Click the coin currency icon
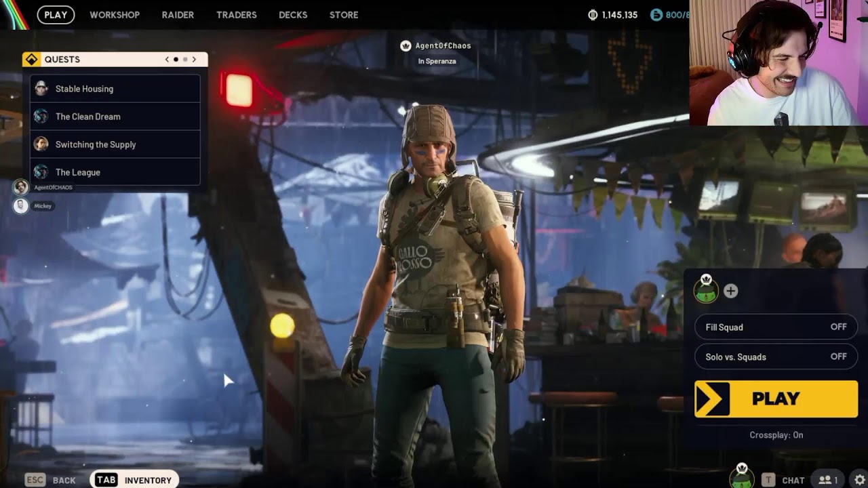 pyautogui.click(x=592, y=15)
